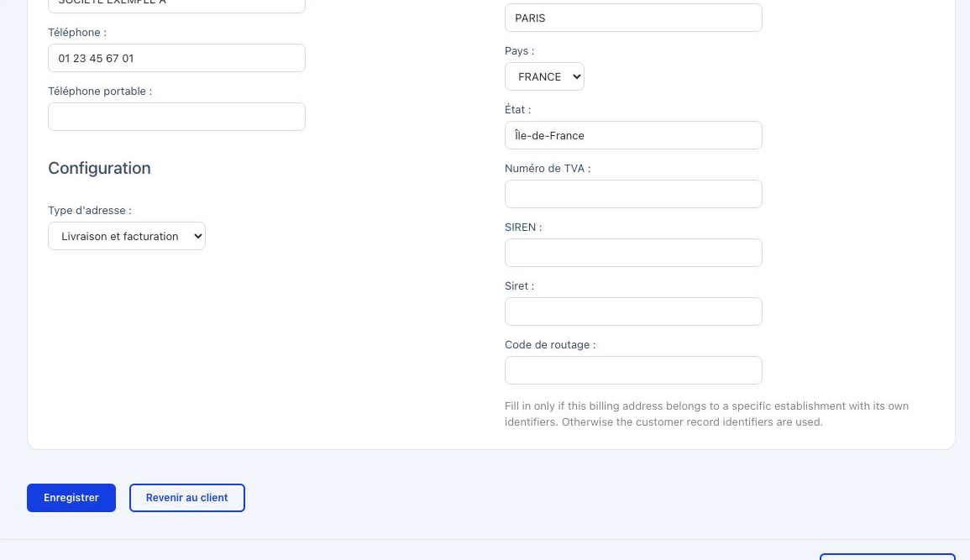The width and height of the screenshot is (970, 560).
Task: Focus the Siret input field
Action: tap(633, 311)
